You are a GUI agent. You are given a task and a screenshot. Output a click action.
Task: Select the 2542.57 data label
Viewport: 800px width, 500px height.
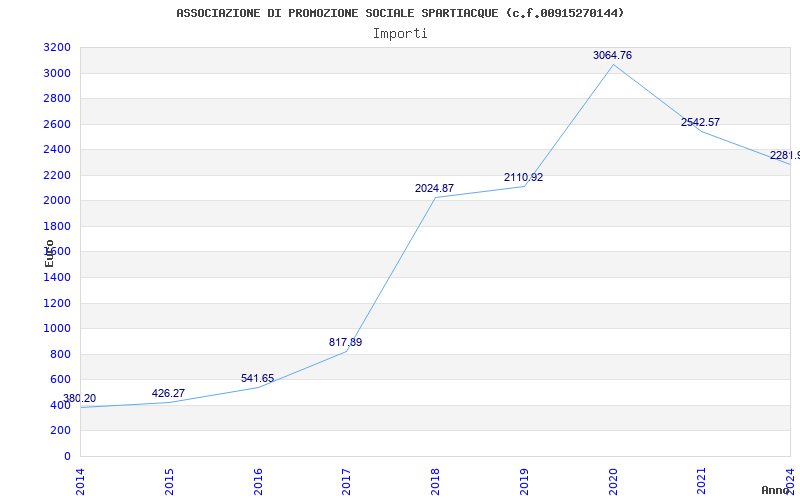[701, 122]
